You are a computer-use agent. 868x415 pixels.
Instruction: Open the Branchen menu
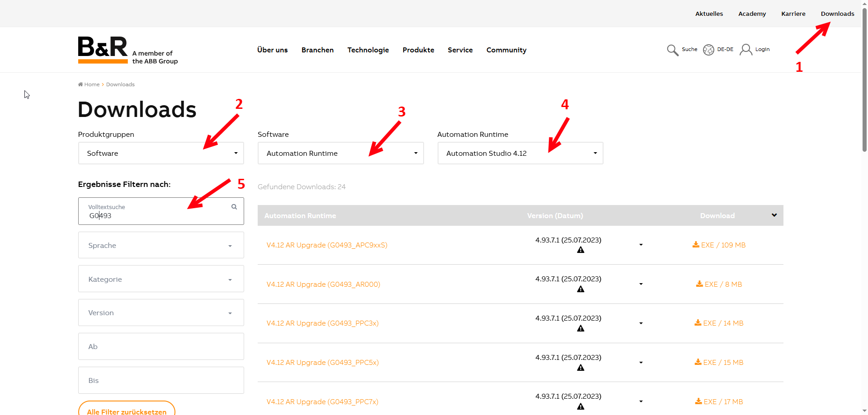tap(317, 50)
